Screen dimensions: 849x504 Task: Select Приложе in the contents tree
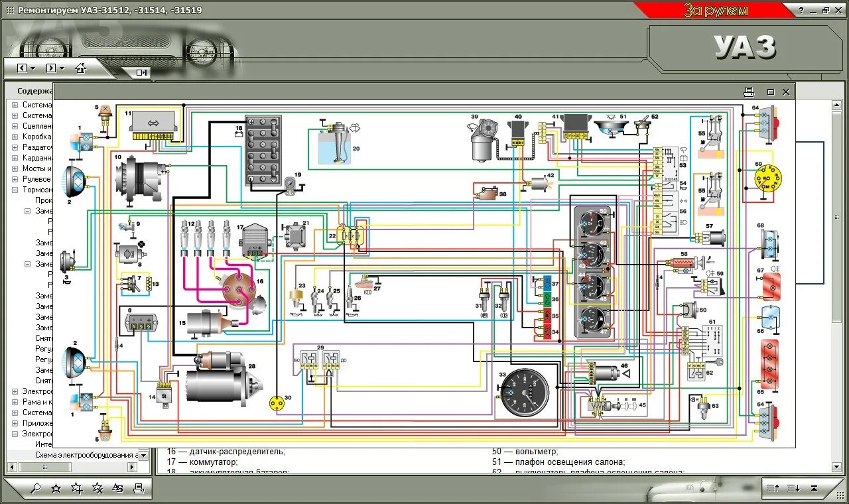[37, 423]
